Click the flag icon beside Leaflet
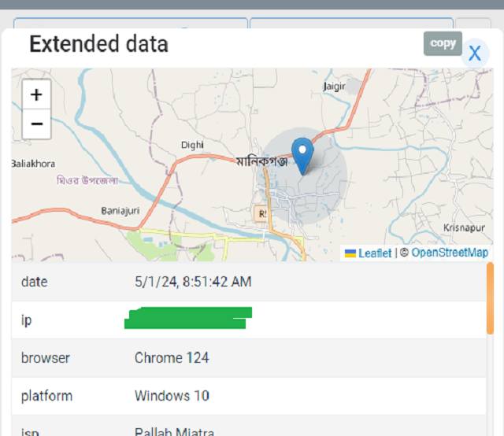The height and width of the screenshot is (436, 504). pos(350,253)
